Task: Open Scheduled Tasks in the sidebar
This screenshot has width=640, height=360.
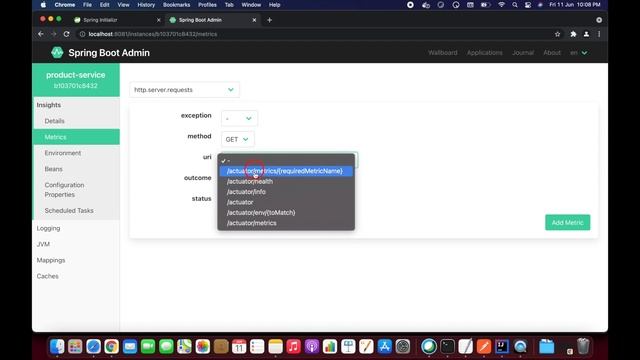Action: [x=76, y=211]
